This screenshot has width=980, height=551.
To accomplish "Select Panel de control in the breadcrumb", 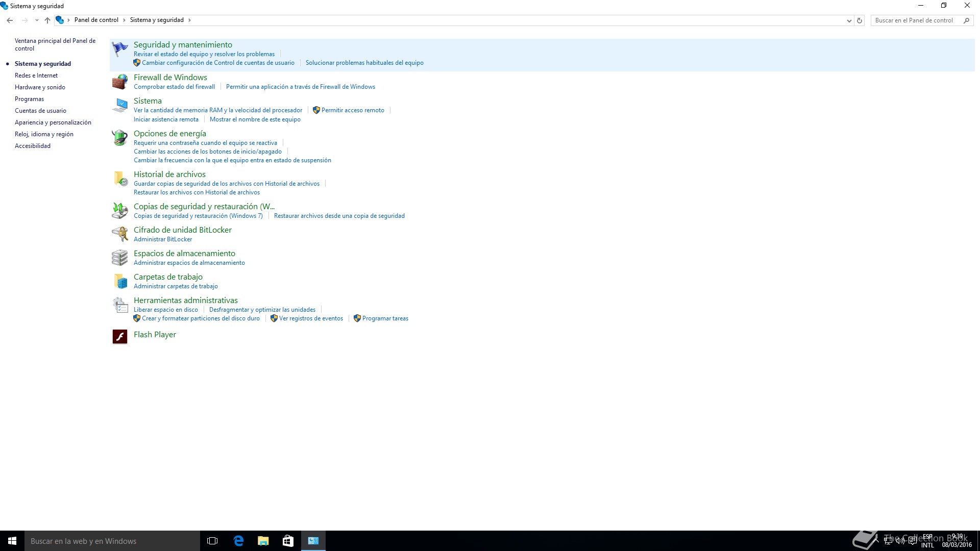I will point(96,20).
